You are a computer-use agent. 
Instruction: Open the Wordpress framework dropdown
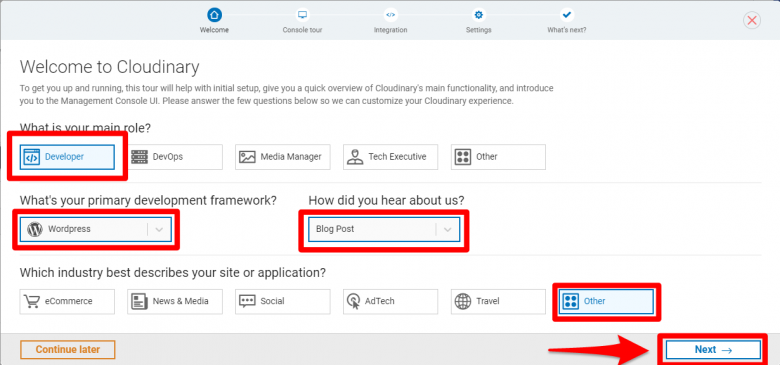click(x=96, y=229)
